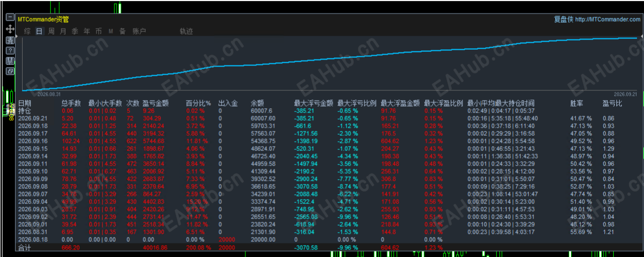Click the 盈亏金额 column header
The width and height of the screenshot is (644, 257).
[155, 103]
